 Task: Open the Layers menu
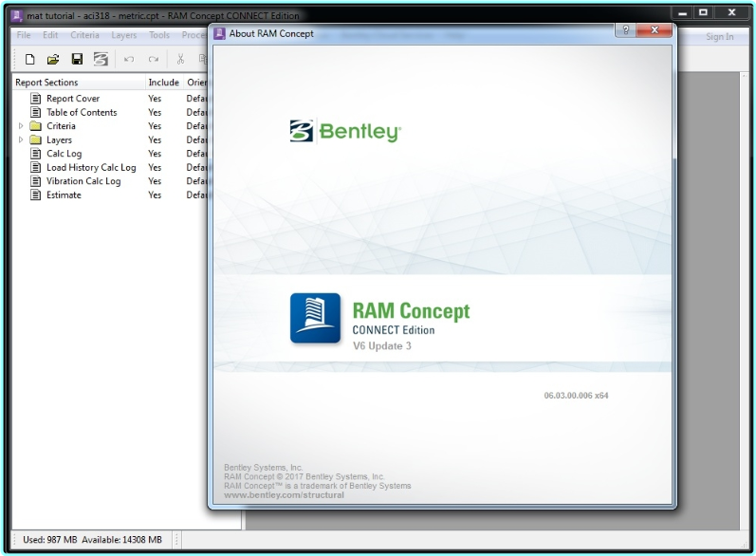pyautogui.click(x=124, y=35)
